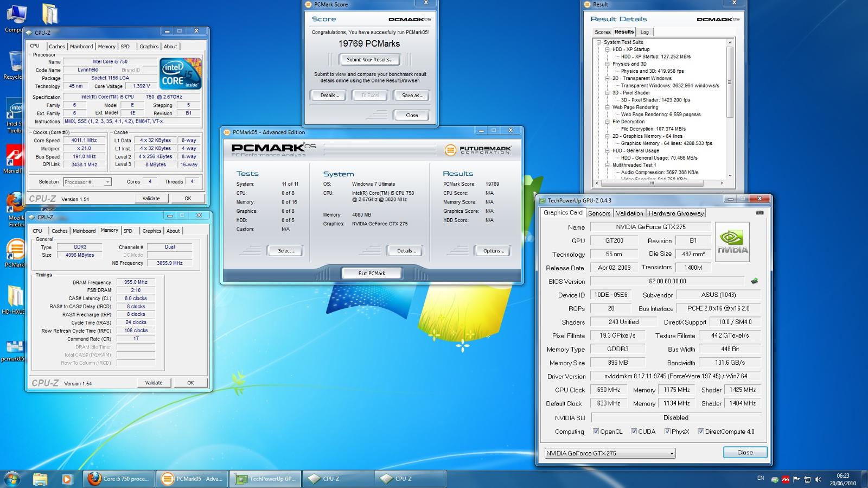Screen dimensions: 868x488
Task: Open the Action Center flag tray icon
Action: pyautogui.click(x=796, y=479)
